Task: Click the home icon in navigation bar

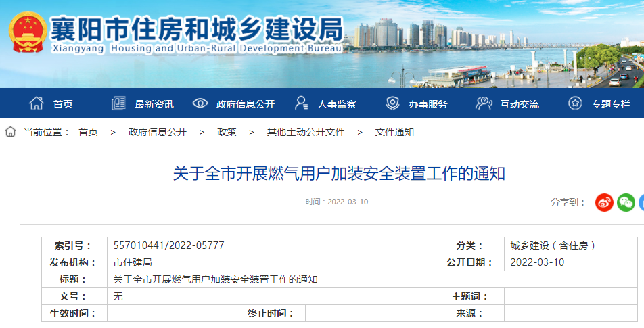Action: [x=36, y=103]
